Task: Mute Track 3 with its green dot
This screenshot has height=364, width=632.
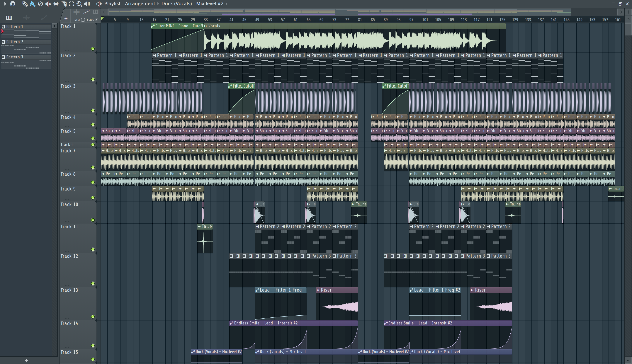Action: [93, 110]
